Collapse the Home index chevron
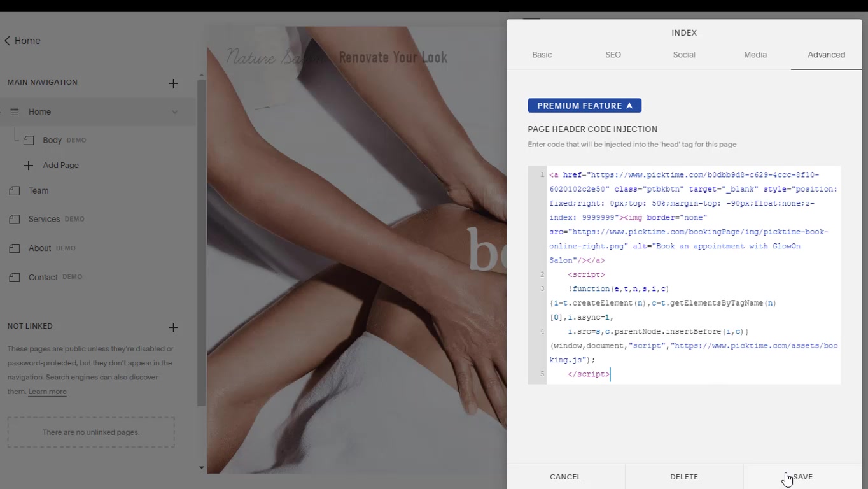 point(174,112)
